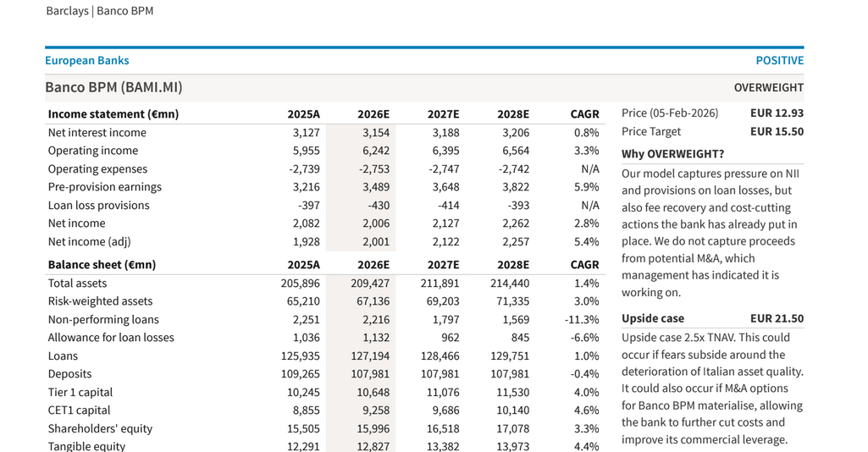Click Non-performing loans CAGR value -11.3%
The height and width of the screenshot is (452, 868).
coord(582,320)
